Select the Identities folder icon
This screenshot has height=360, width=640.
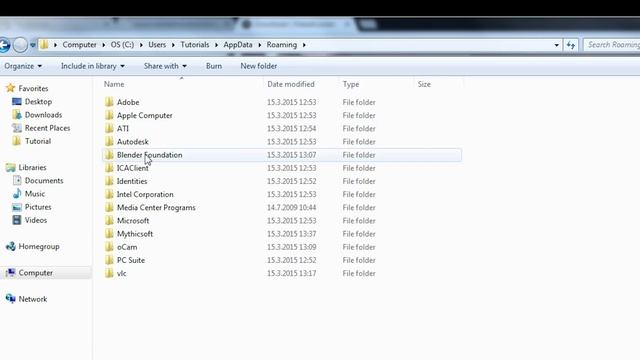click(109, 181)
